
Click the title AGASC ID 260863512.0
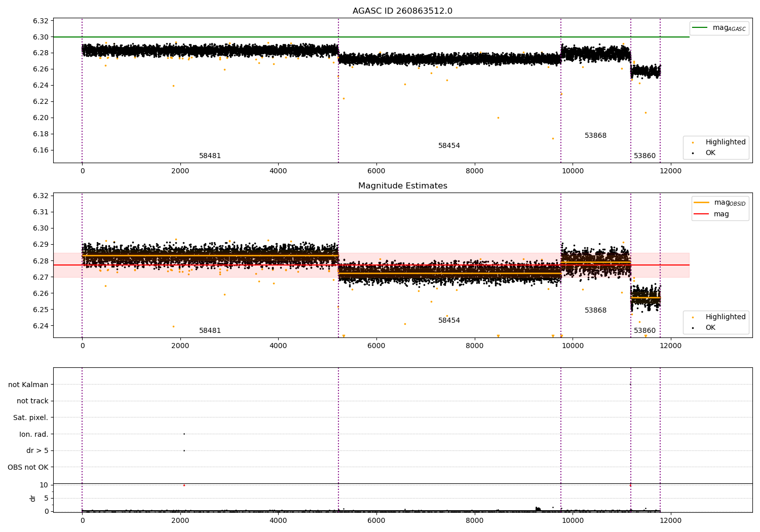(402, 11)
